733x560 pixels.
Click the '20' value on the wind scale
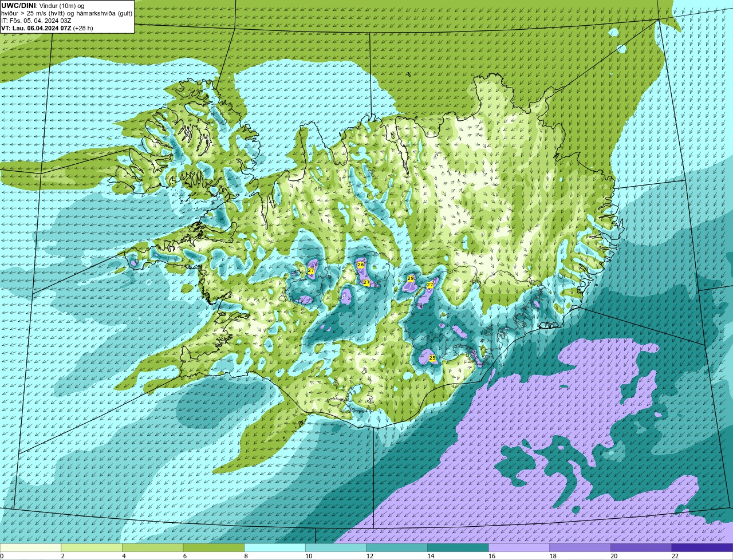tap(614, 556)
